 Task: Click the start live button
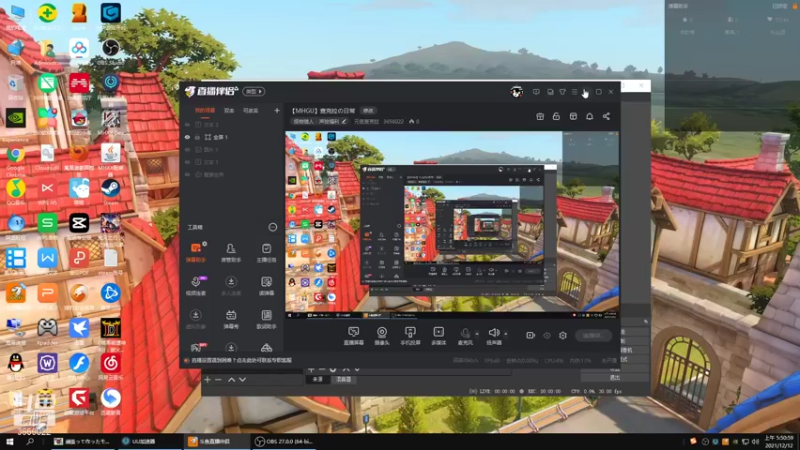click(x=594, y=335)
